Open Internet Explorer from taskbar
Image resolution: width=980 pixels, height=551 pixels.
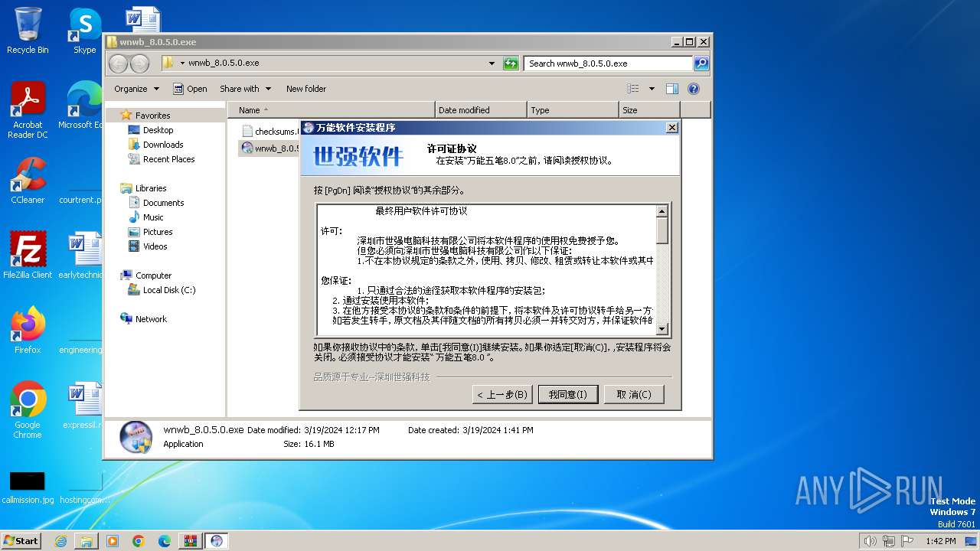[x=60, y=541]
